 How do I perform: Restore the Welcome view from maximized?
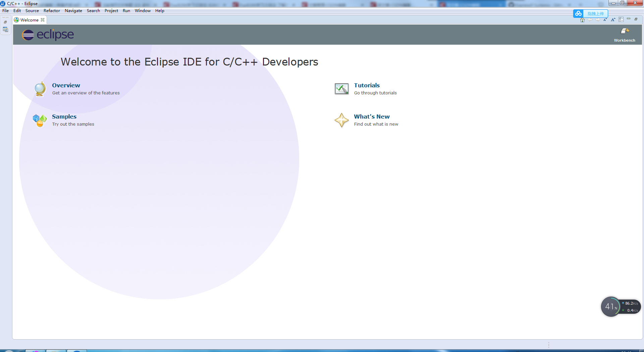[x=636, y=19]
